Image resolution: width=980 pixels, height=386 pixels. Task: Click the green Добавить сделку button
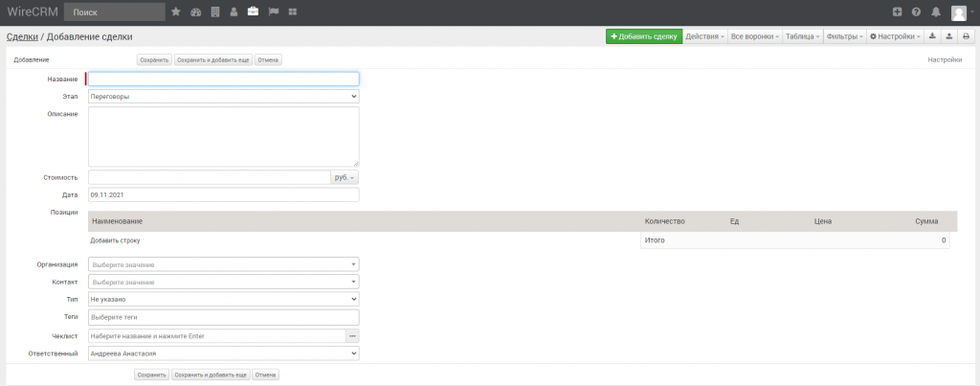643,36
